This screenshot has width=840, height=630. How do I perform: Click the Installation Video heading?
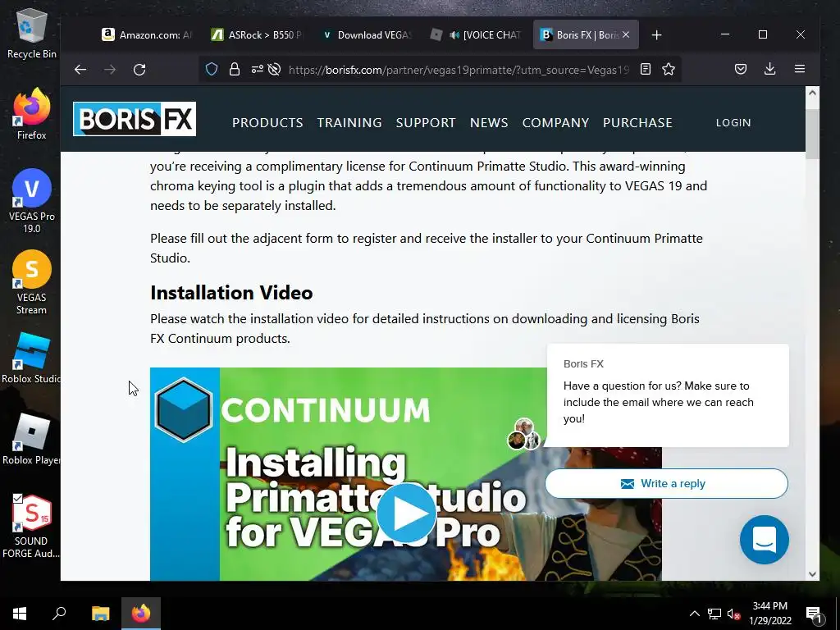[231, 293]
